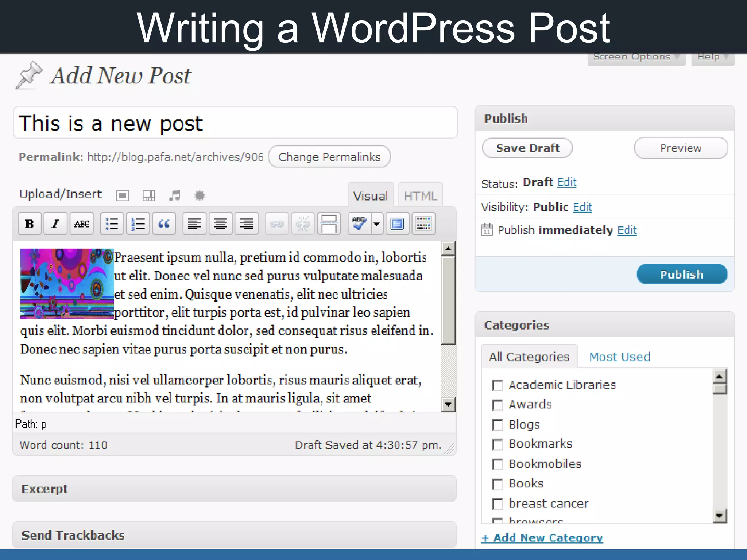
Task: Insert or edit link icon
Action: (x=276, y=223)
